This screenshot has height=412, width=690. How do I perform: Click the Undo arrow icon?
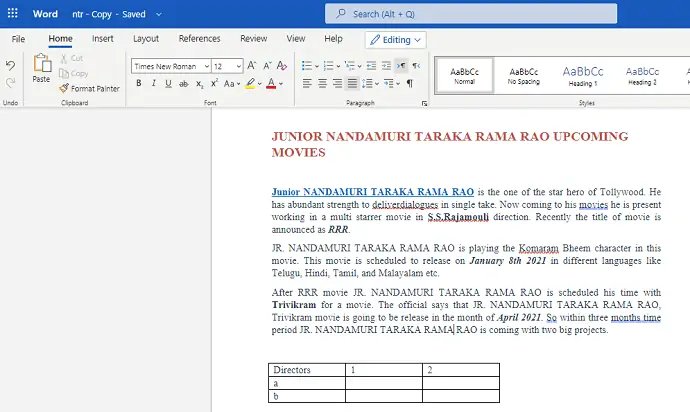[10, 65]
